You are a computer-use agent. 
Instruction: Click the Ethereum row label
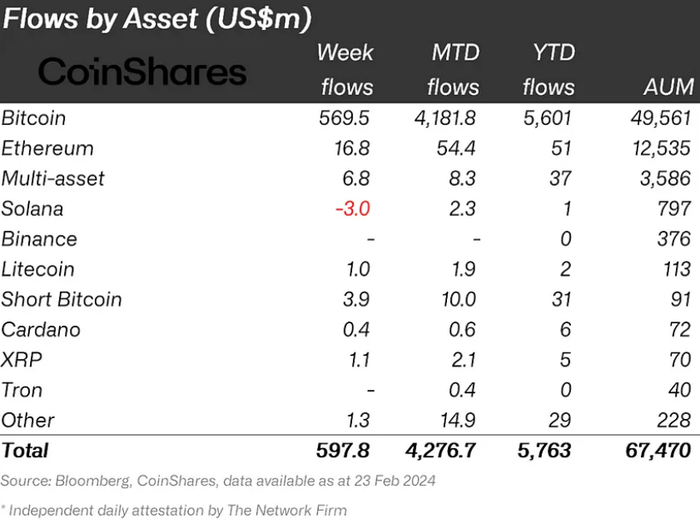click(x=47, y=148)
